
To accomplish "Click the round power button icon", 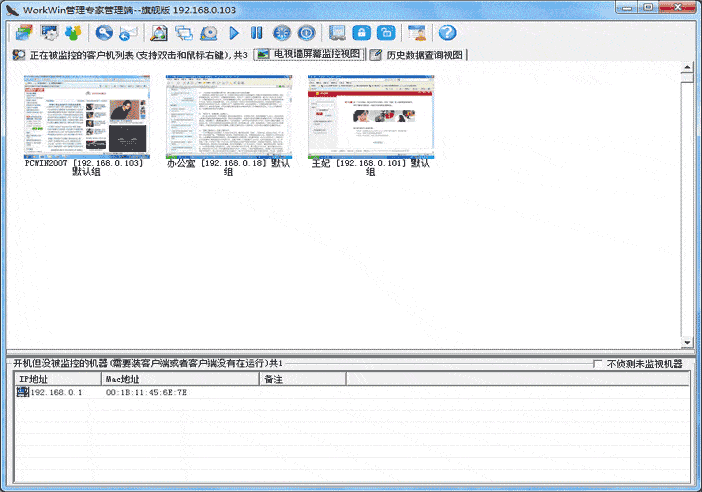I will click(x=307, y=33).
